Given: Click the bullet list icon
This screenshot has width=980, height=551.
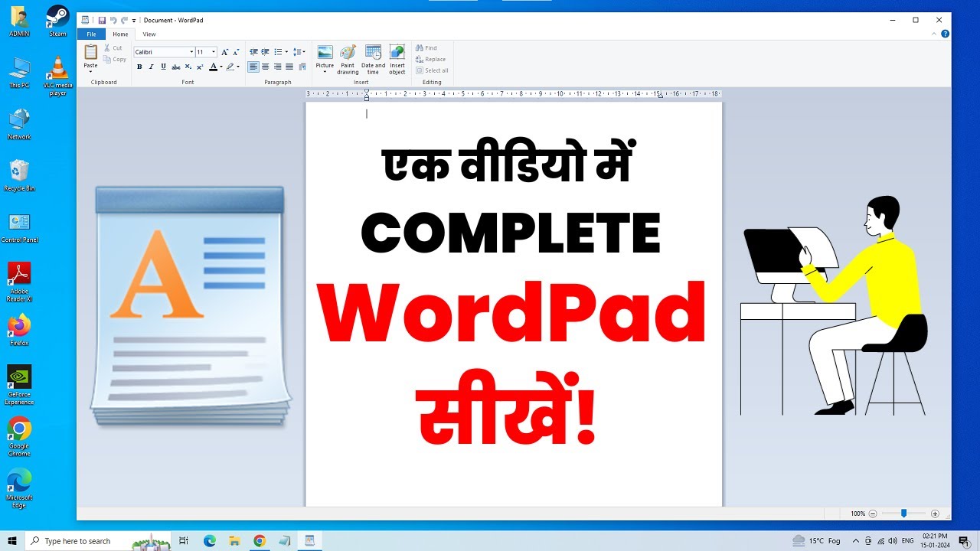Looking at the screenshot, I should click(x=278, y=52).
